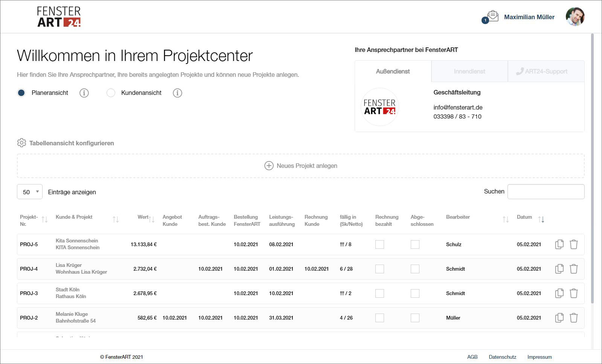602x364 pixels.
Task: Click the info icon beside Planeransicht
Action: coord(84,93)
